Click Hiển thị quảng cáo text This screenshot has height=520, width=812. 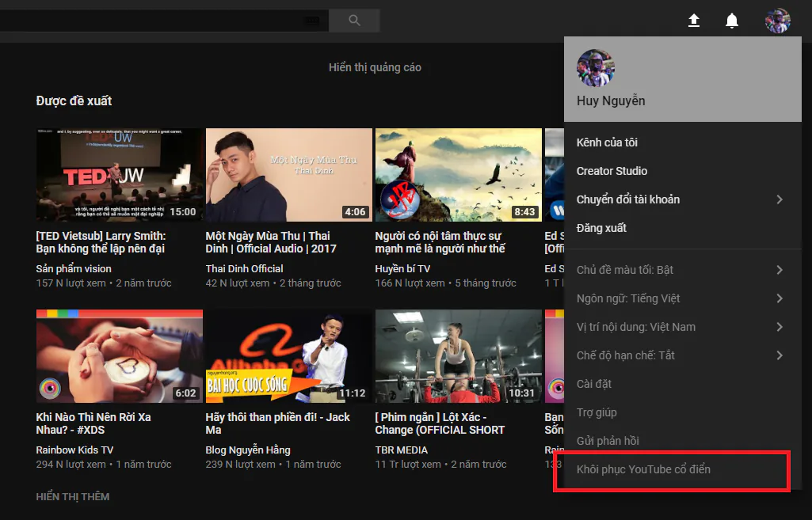(x=375, y=67)
